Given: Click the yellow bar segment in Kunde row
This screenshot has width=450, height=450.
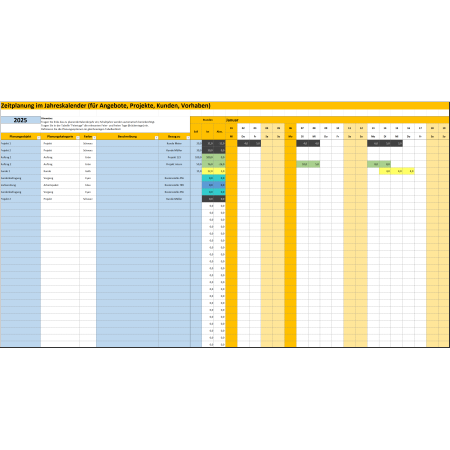Looking at the screenshot, I should click(x=397, y=171).
